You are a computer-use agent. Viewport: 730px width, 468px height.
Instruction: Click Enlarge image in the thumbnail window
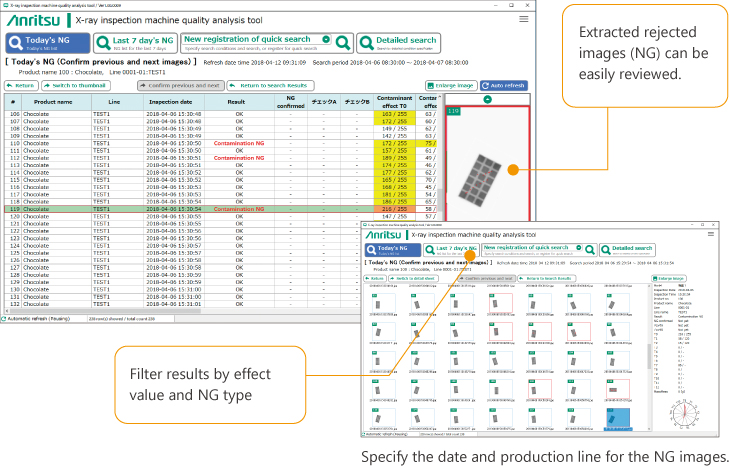[x=669, y=278]
